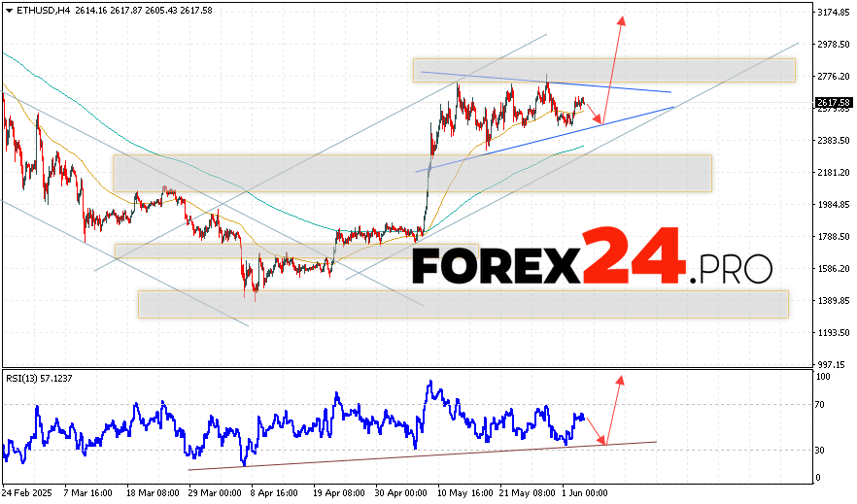Select the RSI(13) 57.1237 indicator label
857x504 pixels.
(x=39, y=378)
